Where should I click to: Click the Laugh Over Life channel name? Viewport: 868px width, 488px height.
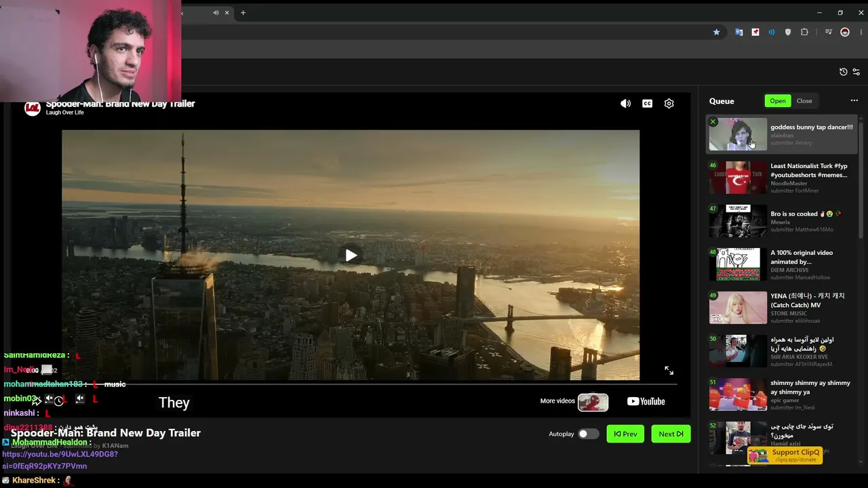65,113
